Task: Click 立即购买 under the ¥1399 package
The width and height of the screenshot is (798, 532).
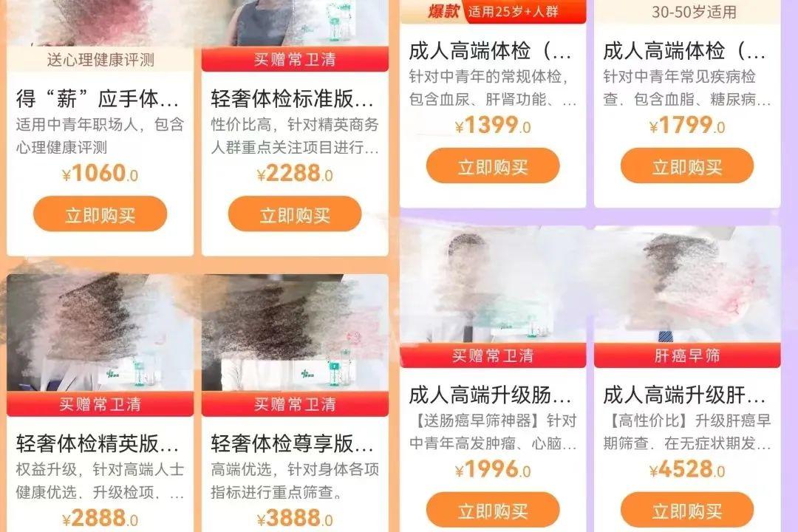Action: 493,166
